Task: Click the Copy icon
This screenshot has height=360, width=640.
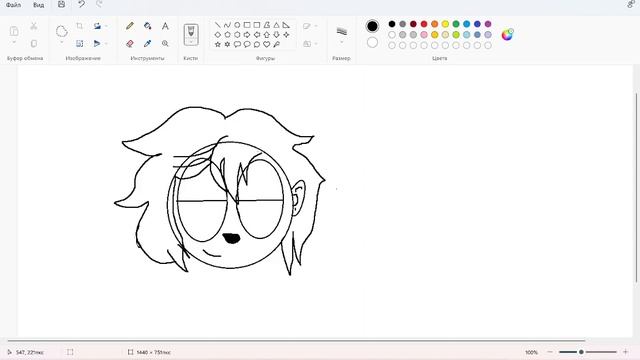Action: pyautogui.click(x=34, y=43)
